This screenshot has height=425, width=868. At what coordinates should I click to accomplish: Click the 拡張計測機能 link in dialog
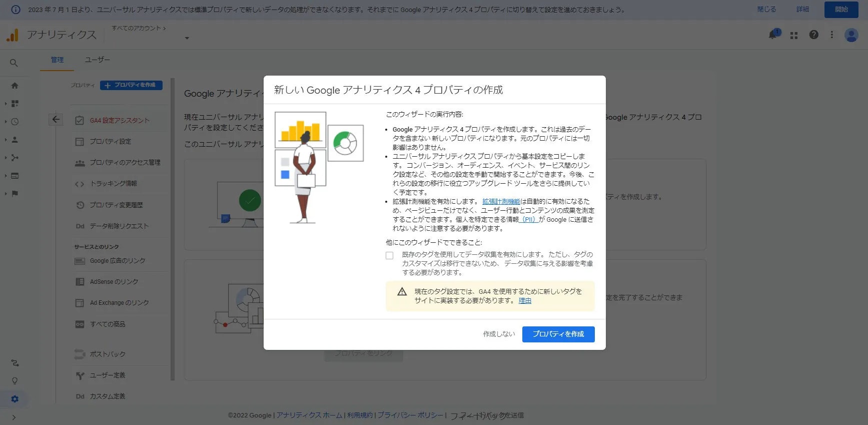(x=501, y=202)
